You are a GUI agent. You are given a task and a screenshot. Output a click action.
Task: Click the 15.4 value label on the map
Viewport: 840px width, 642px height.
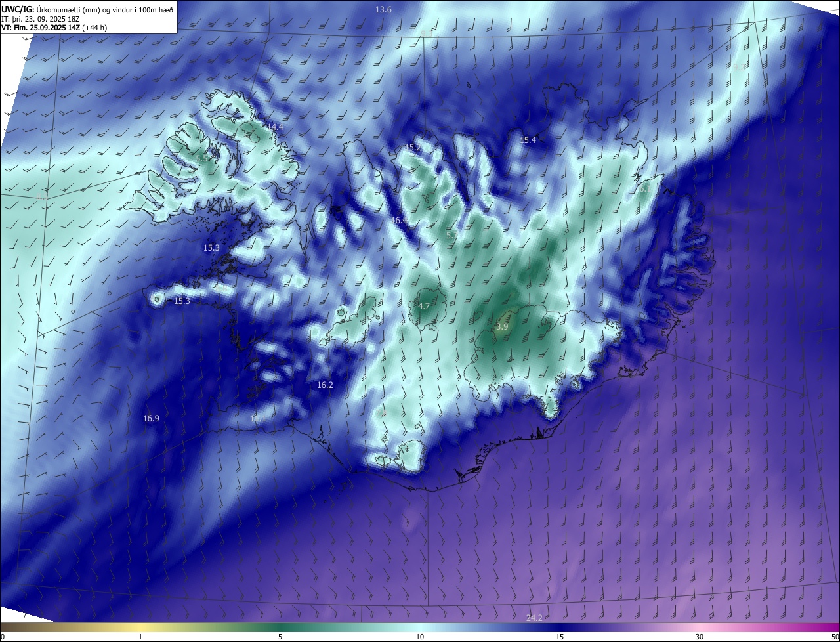coord(528,140)
